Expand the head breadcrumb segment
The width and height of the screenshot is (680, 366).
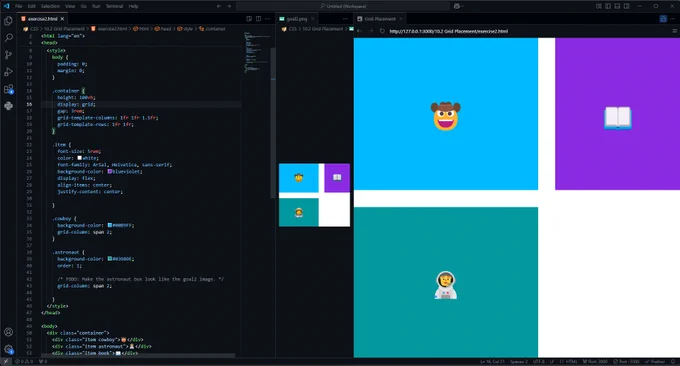(163, 29)
